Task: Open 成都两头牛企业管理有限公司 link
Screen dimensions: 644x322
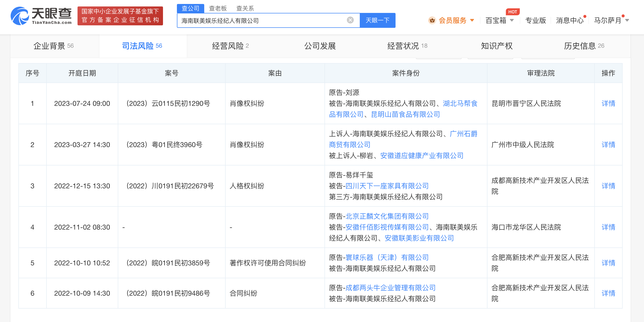Action: pyautogui.click(x=391, y=288)
